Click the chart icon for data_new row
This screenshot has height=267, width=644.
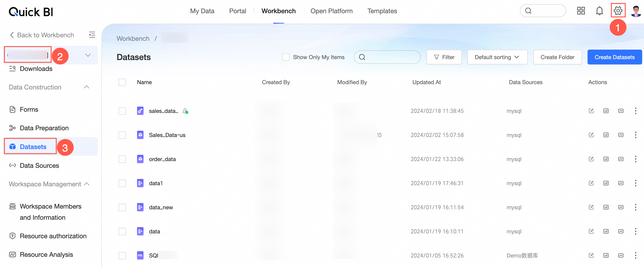[x=620, y=207]
